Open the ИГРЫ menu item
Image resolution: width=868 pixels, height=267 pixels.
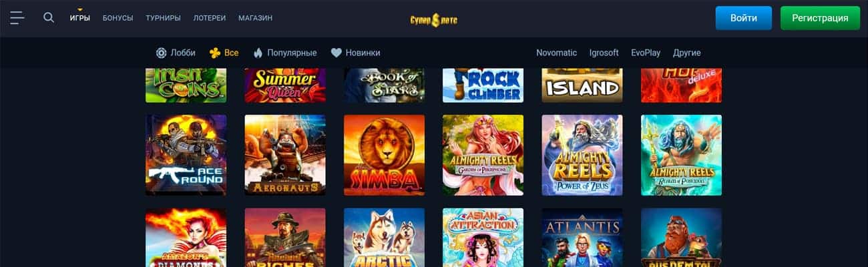click(x=80, y=18)
